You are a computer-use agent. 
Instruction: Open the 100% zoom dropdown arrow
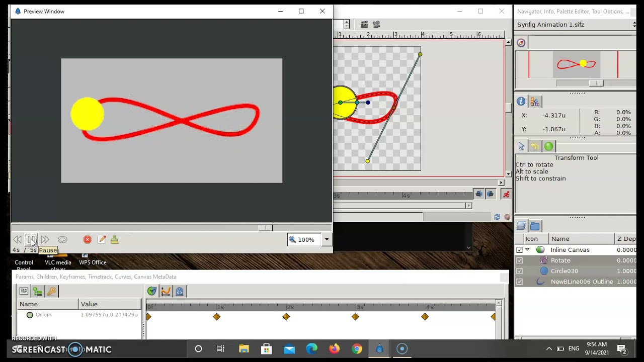(327, 240)
